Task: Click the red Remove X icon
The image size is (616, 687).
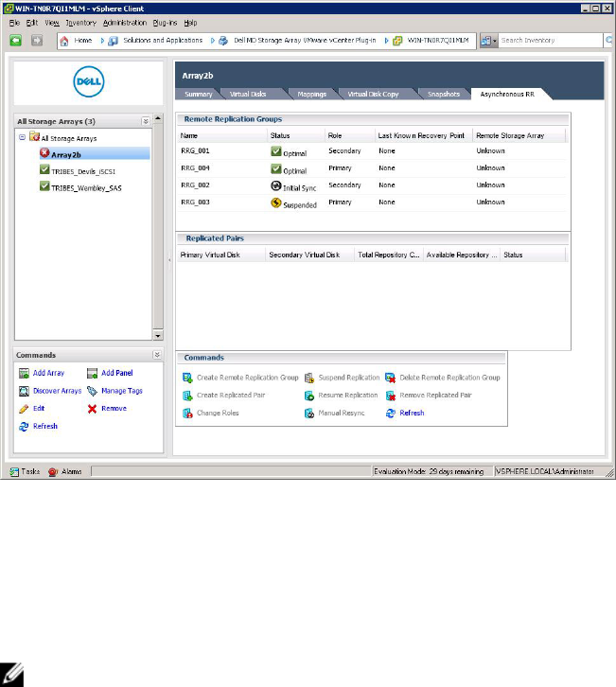Action: click(x=93, y=409)
